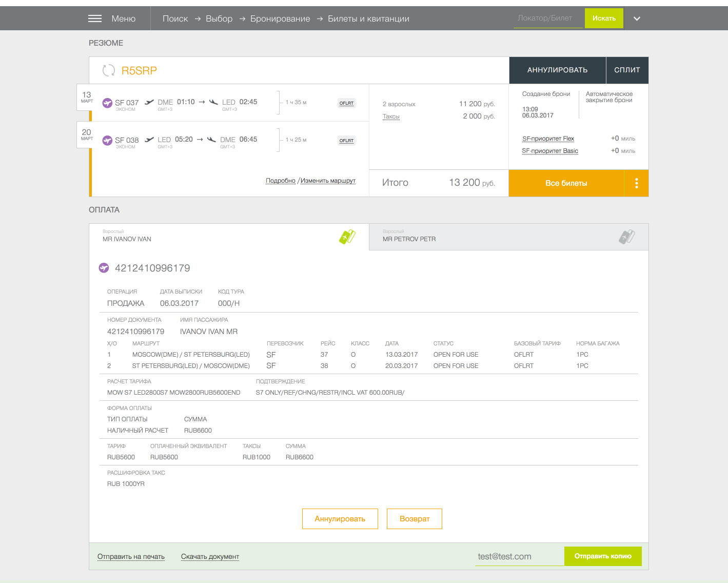The image size is (728, 583).
Task: Click the email field containing test@test.com
Action: click(x=518, y=557)
